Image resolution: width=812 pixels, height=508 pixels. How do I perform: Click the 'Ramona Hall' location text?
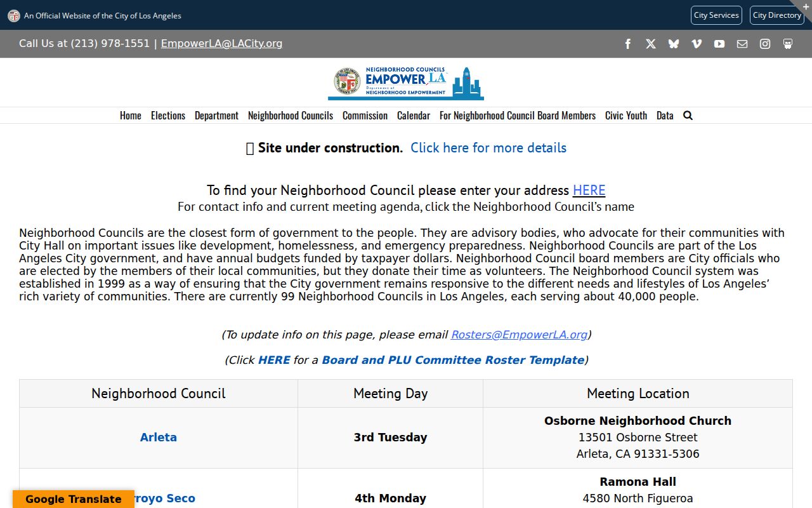coord(638,482)
